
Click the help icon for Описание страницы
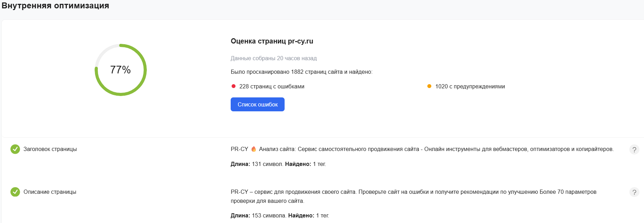(634, 192)
